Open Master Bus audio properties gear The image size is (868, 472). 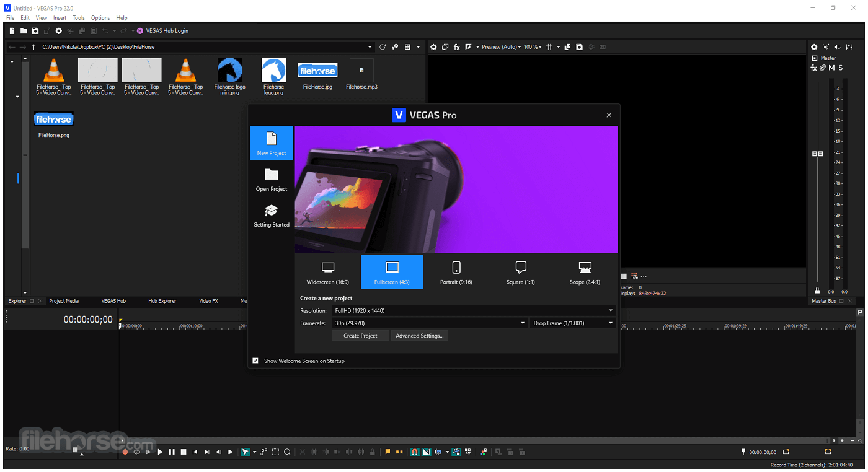click(x=815, y=47)
